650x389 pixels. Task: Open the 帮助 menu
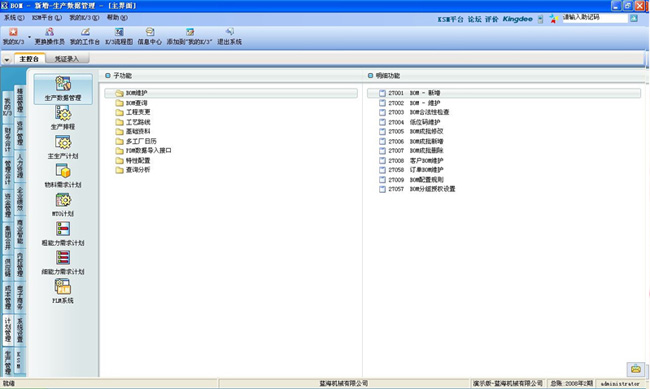click(117, 17)
